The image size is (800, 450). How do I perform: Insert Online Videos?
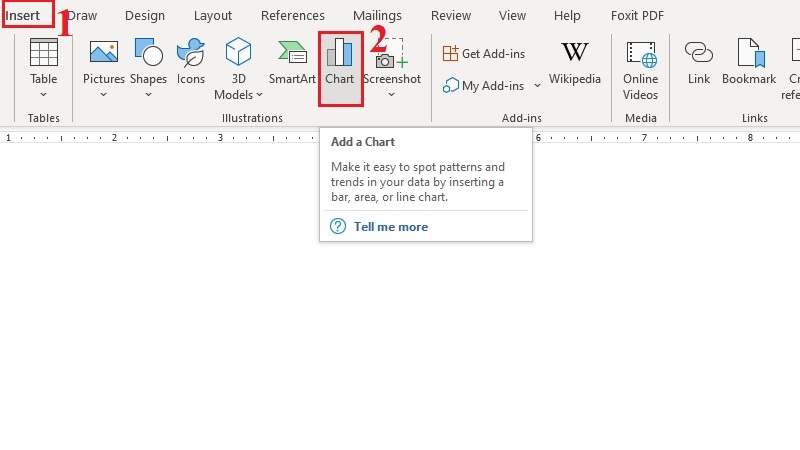click(641, 70)
